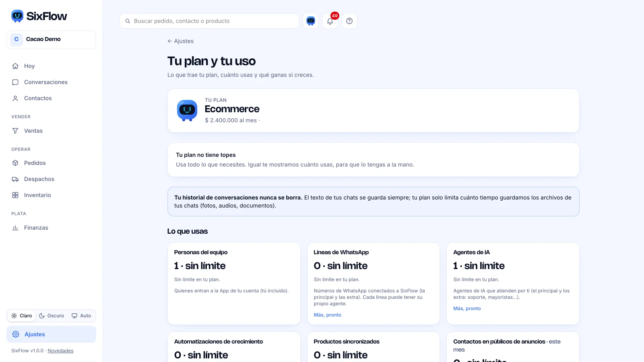Click the Pedidos box icon
The height and width of the screenshot is (362, 644).
coord(15,163)
